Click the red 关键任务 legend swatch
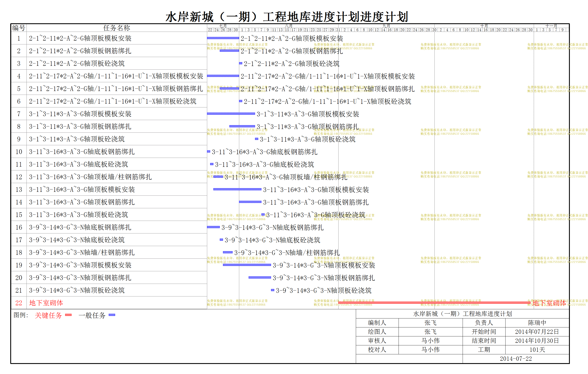Screen dimensions: 588x374 pos(68,315)
